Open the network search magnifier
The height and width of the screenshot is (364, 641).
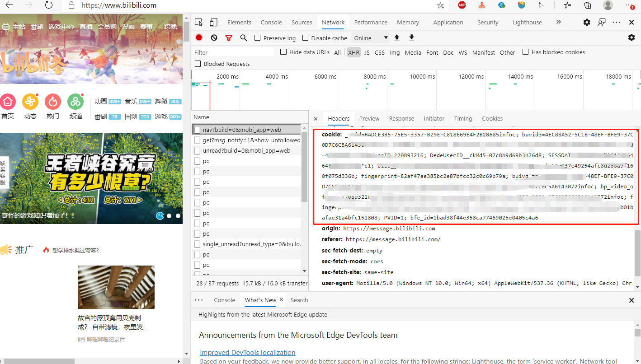[244, 37]
